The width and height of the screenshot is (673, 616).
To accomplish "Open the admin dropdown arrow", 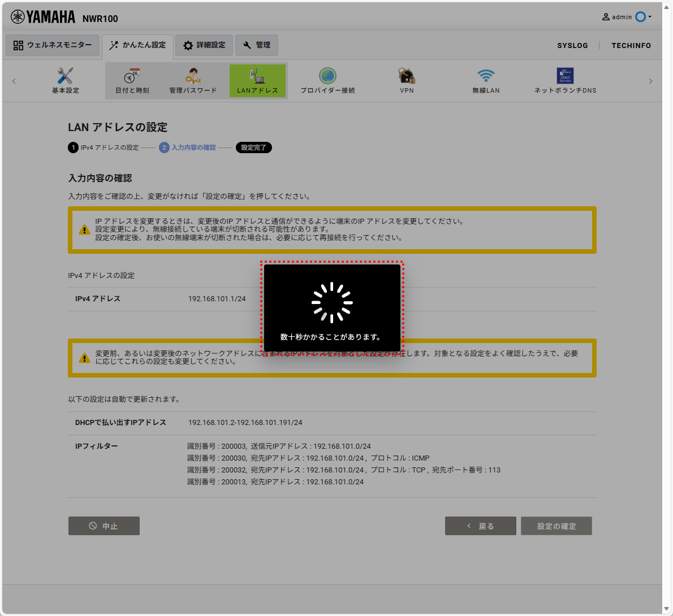I will coord(650,17).
